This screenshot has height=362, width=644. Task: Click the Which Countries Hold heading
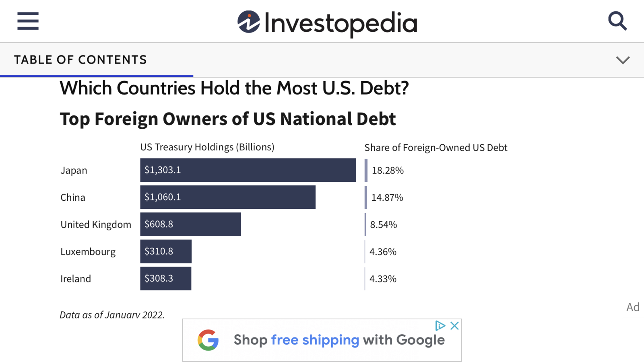coord(234,88)
